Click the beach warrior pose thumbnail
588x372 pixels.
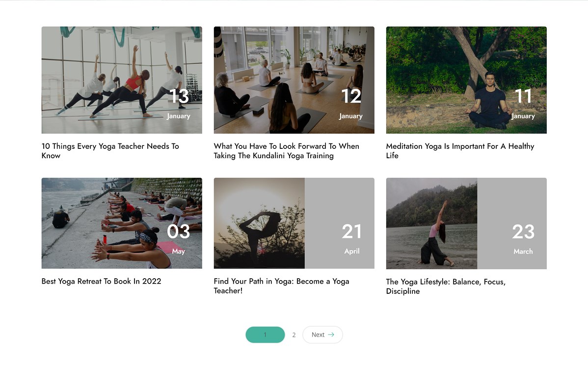click(x=431, y=223)
